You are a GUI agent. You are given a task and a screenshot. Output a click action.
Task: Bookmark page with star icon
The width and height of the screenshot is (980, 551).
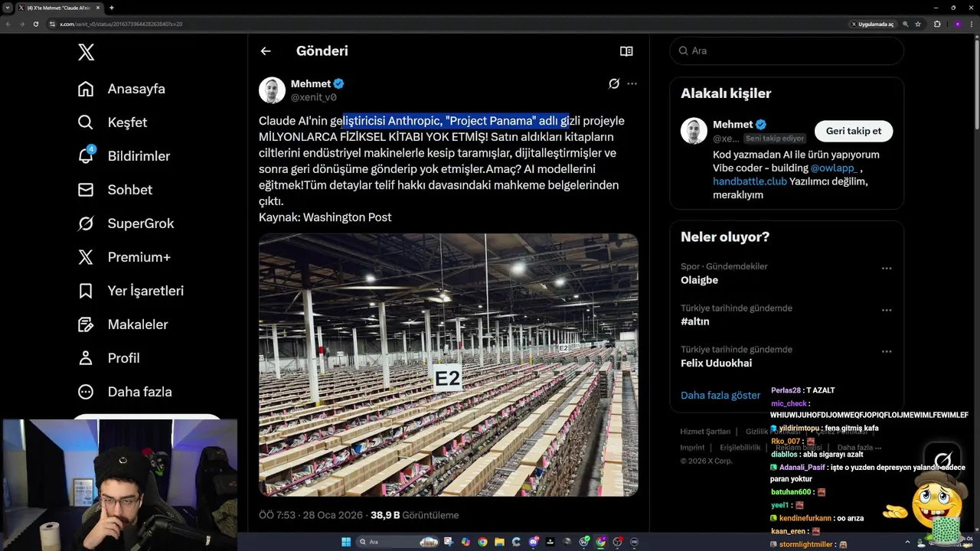pyautogui.click(x=918, y=24)
